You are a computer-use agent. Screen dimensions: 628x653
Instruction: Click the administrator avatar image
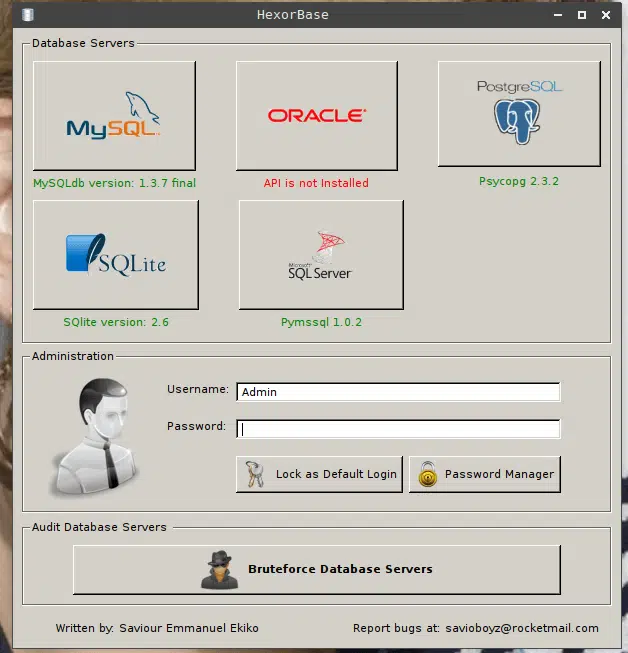click(97, 437)
